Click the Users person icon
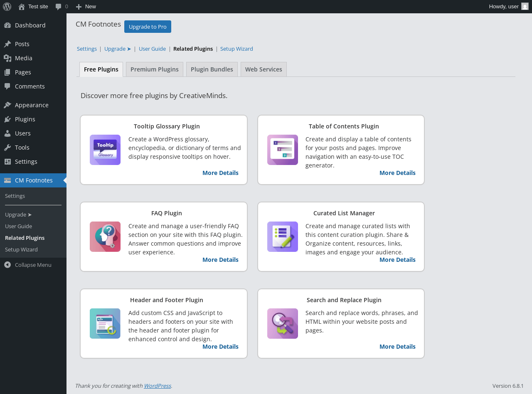 click(x=7, y=133)
